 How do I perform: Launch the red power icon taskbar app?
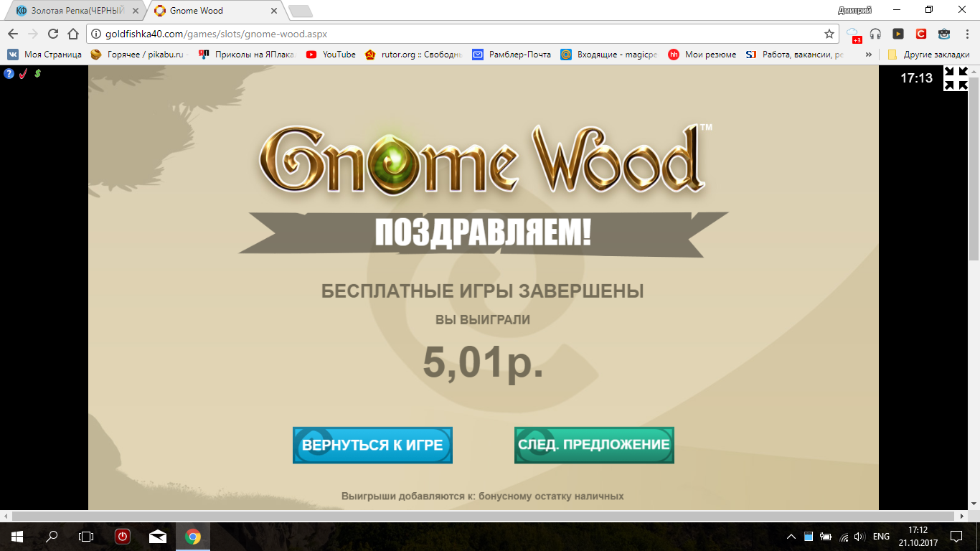[123, 536]
